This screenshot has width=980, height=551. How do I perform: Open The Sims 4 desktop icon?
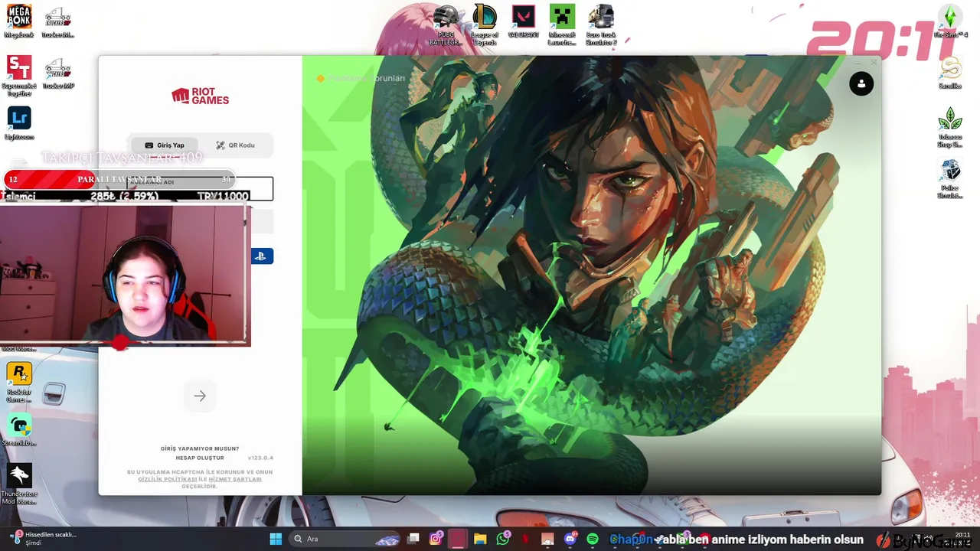tap(950, 21)
